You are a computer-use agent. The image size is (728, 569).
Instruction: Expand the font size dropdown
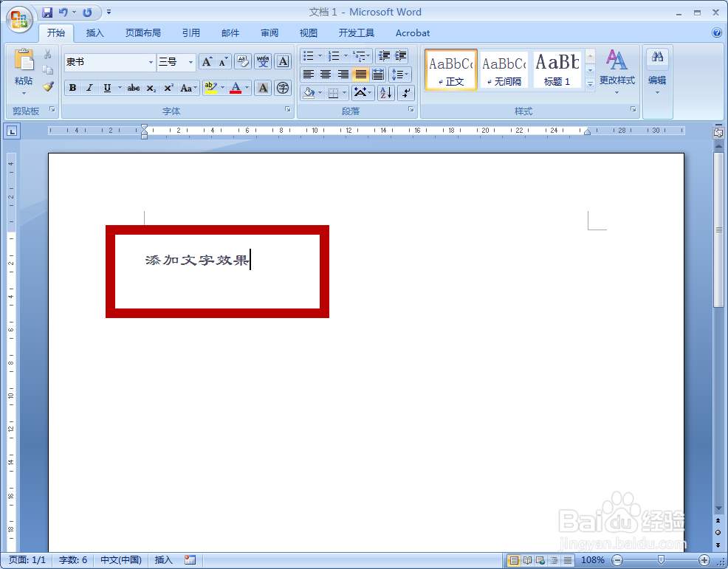pyautogui.click(x=190, y=62)
